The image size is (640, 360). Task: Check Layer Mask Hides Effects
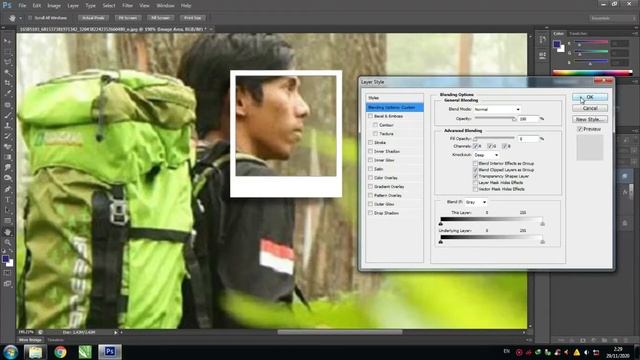[476, 183]
